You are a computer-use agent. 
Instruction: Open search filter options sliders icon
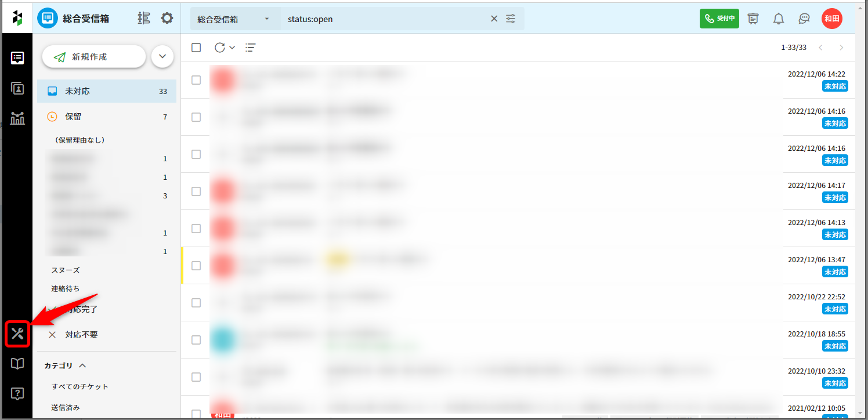coord(511,19)
